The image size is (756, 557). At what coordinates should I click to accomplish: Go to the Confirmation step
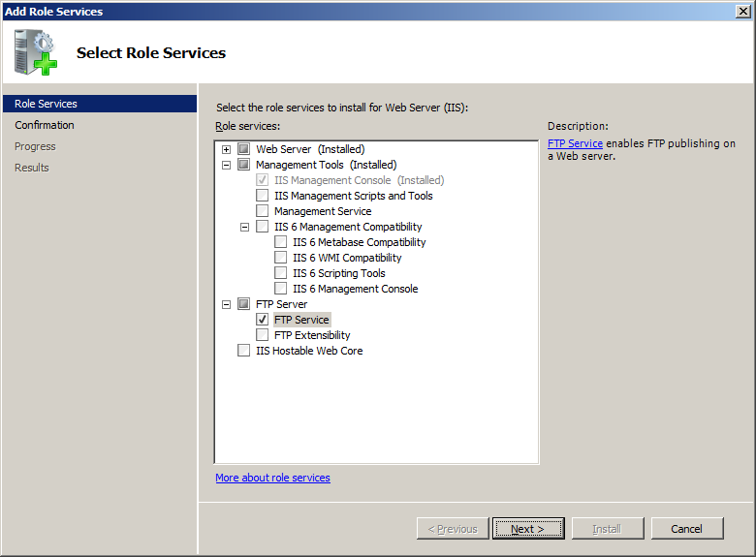(x=45, y=125)
